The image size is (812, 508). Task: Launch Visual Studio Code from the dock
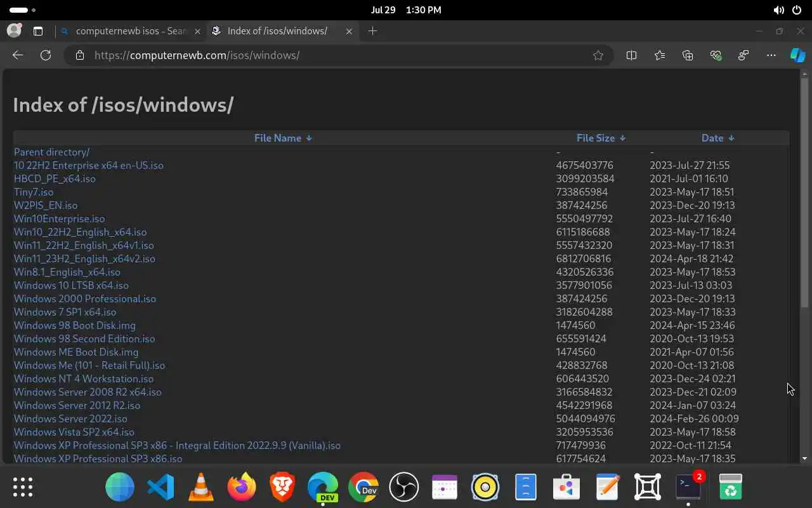coord(160,487)
